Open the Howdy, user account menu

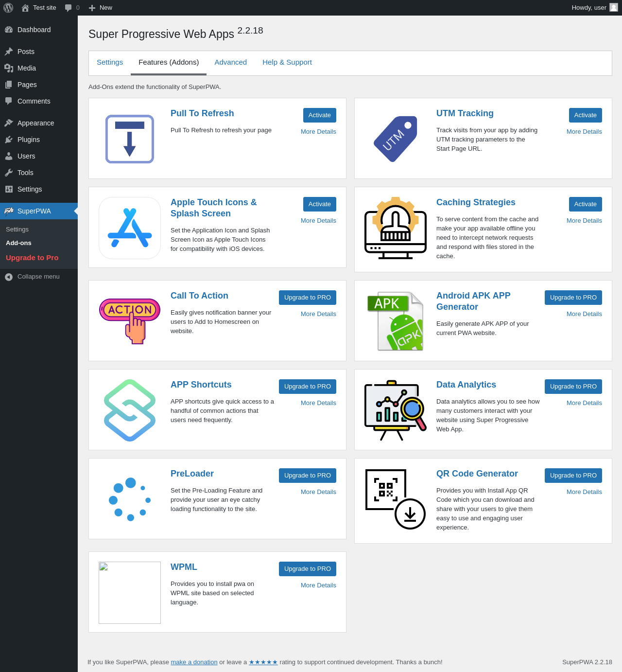(x=594, y=8)
